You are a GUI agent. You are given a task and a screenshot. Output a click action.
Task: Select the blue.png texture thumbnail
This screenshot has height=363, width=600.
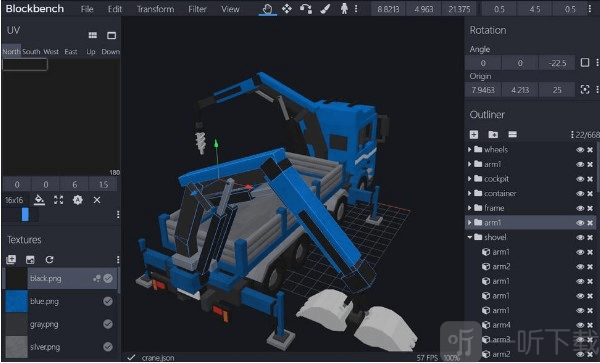click(16, 301)
